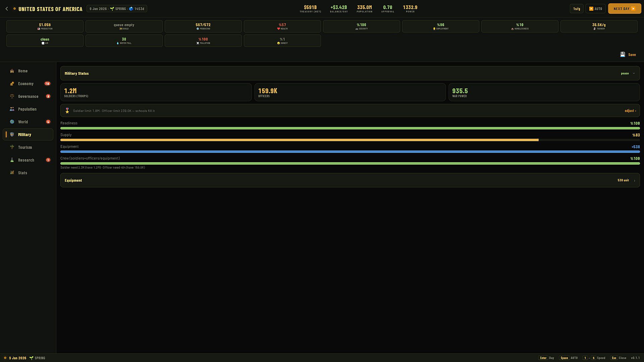Click the blue ballot box icon in header
Viewport: 644px width, 362px height.
coord(131,9)
